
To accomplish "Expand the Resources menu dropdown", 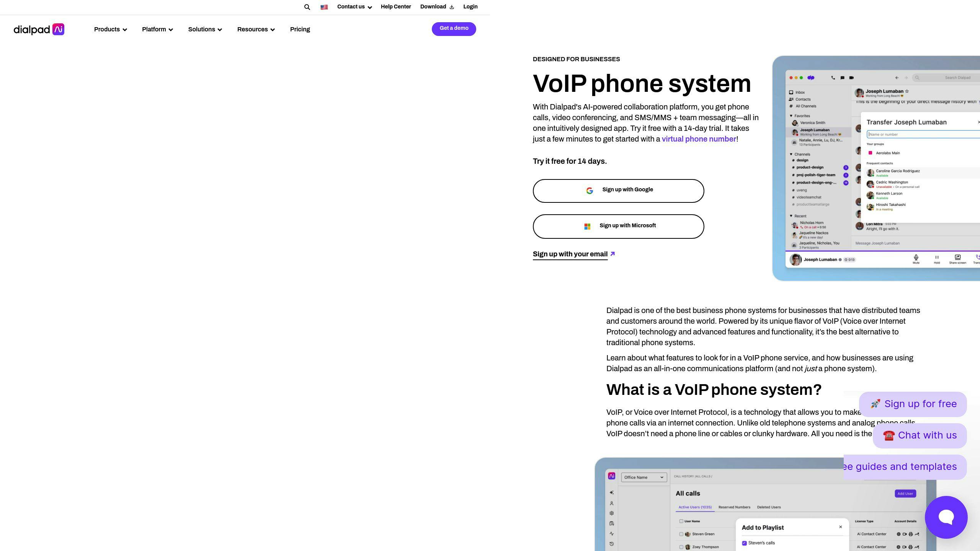I will [x=256, y=29].
